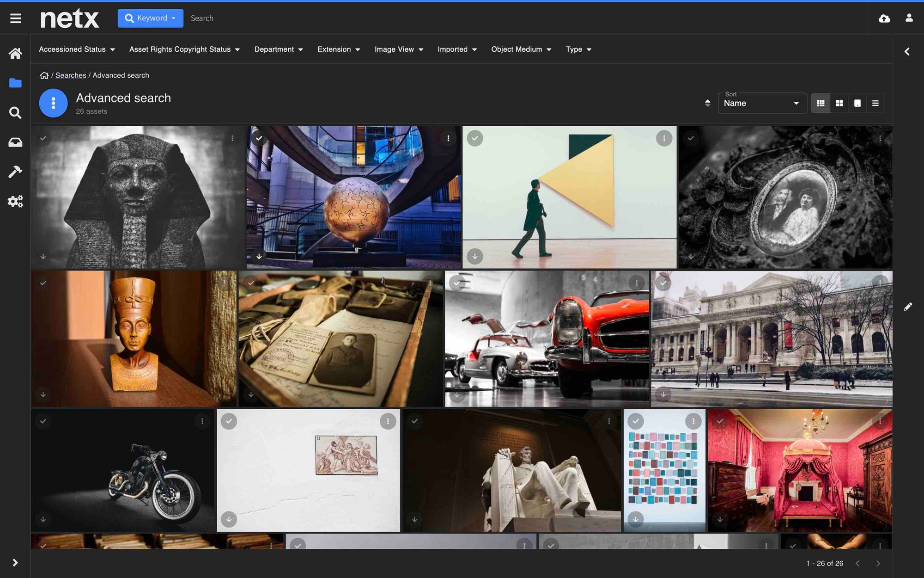Click the '1 - 26 of 26' page count
924x578 pixels.
tap(825, 563)
